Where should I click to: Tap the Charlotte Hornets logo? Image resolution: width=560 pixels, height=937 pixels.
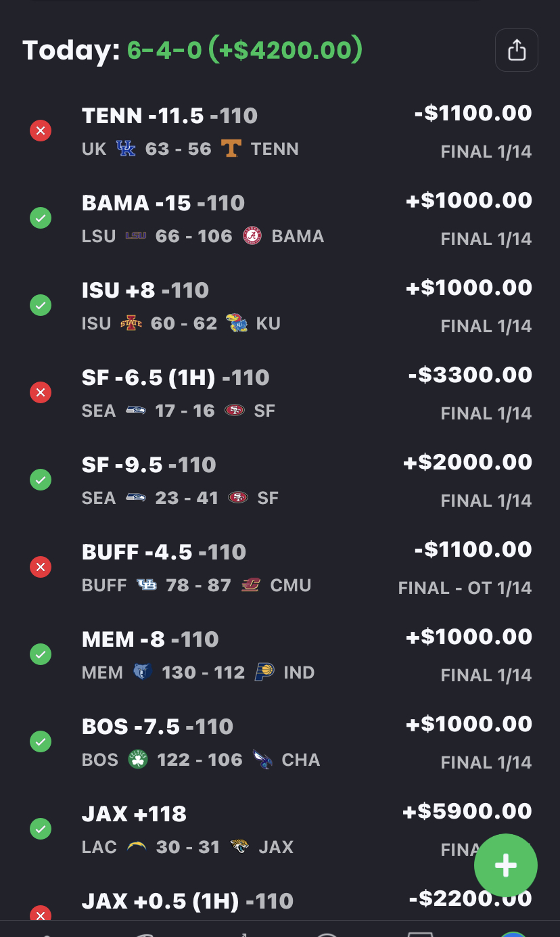(262, 760)
